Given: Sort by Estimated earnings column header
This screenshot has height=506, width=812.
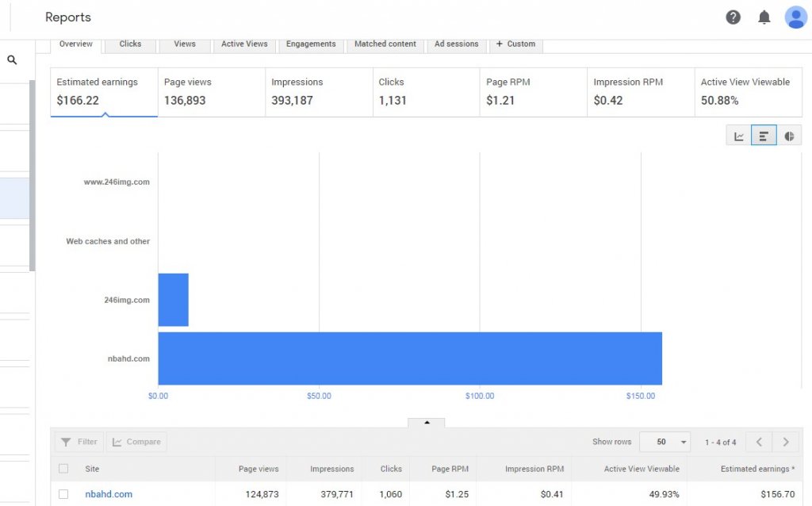Looking at the screenshot, I should click(757, 469).
